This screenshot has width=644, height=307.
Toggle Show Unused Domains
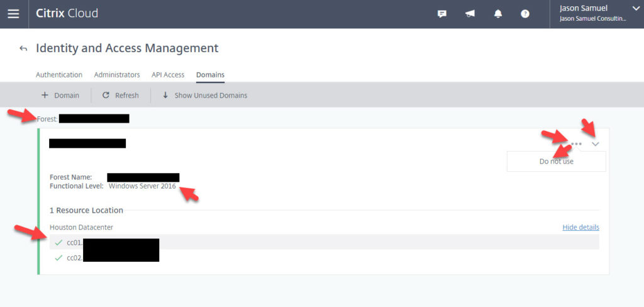click(204, 96)
